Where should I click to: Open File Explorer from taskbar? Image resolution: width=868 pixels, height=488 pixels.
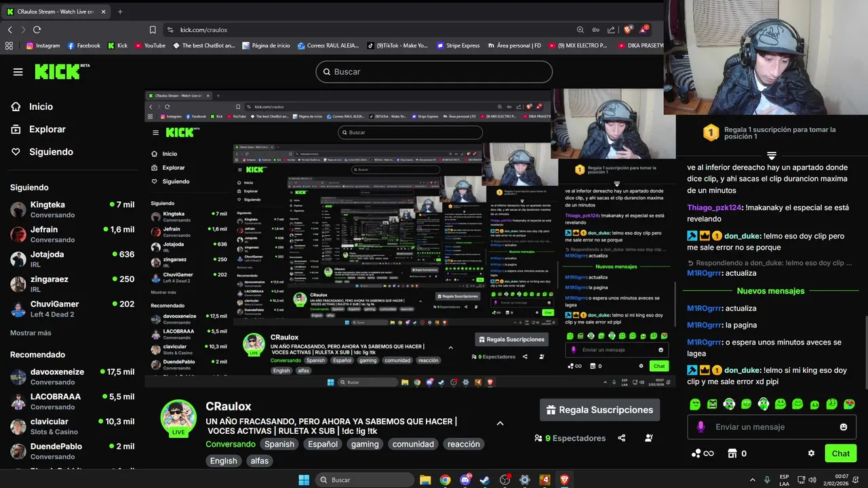(x=425, y=480)
